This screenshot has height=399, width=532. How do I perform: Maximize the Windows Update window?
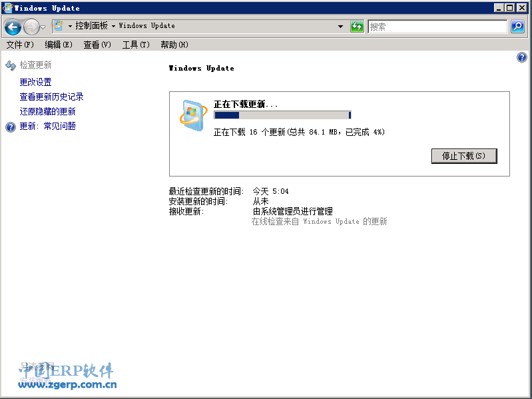pos(509,8)
